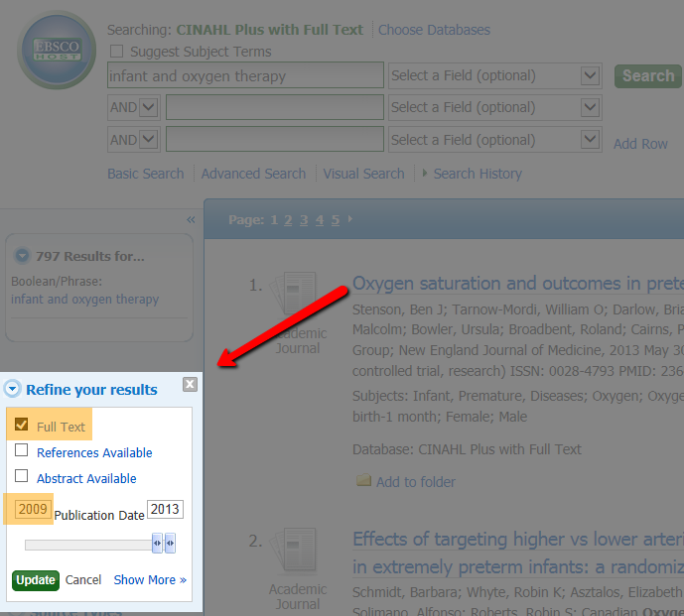The width and height of the screenshot is (684, 616).
Task: Open second Select a Field dropdown
Action: (x=591, y=107)
